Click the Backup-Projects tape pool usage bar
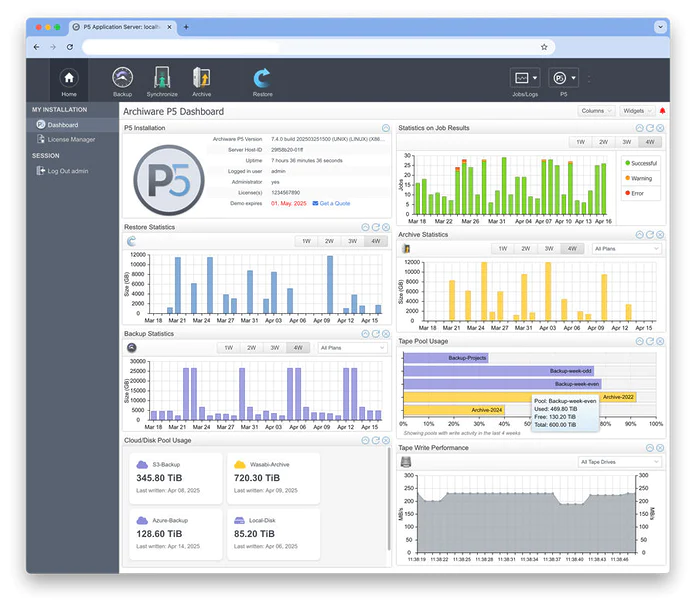Viewport: 696px width, 608px height. coord(445,357)
